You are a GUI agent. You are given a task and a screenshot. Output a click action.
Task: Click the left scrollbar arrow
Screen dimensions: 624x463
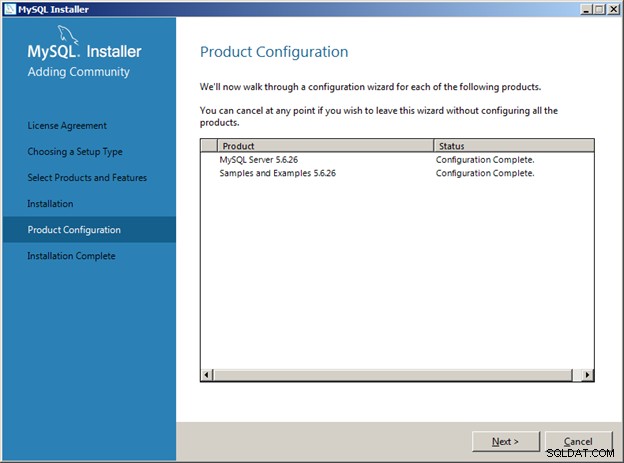coord(207,375)
